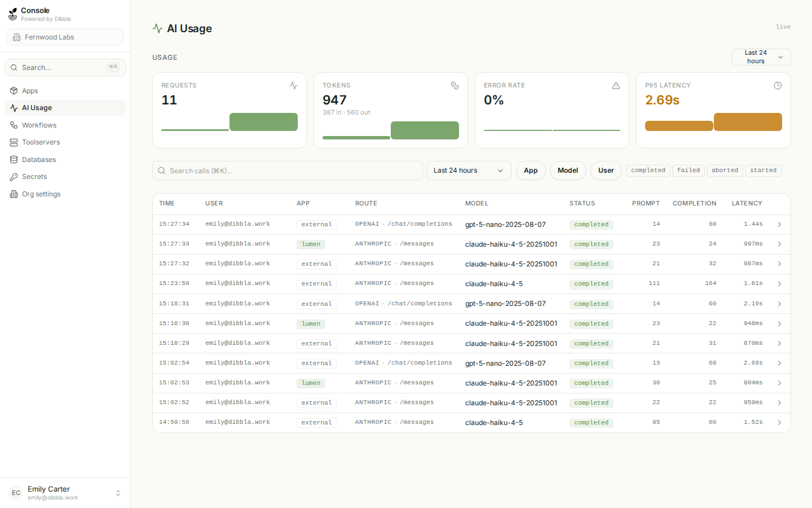Click the Status column header
The width and height of the screenshot is (812, 508).
pyautogui.click(x=582, y=204)
